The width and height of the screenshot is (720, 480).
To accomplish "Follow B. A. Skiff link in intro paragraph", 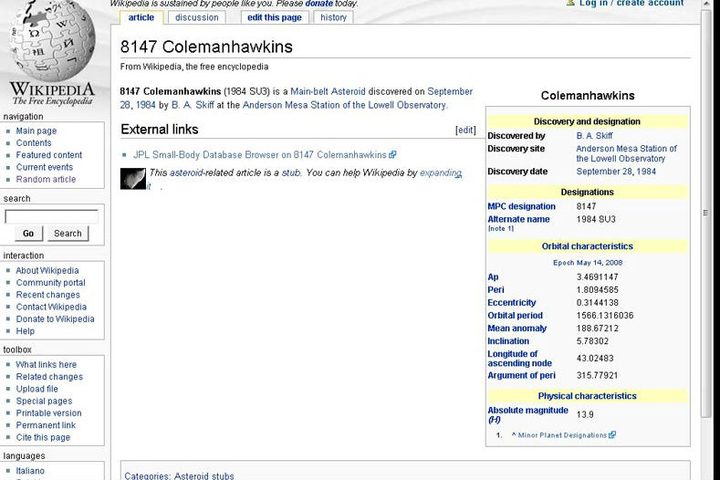I will (x=192, y=105).
